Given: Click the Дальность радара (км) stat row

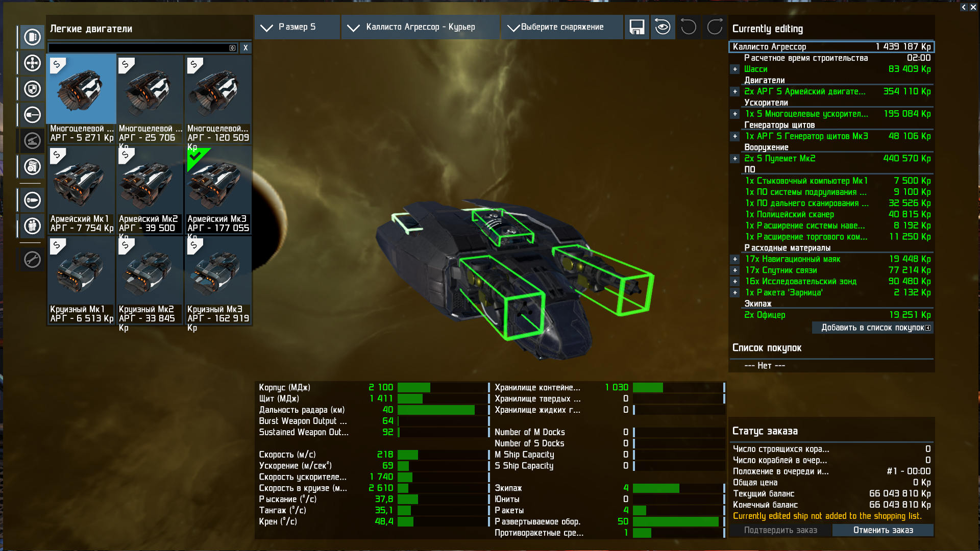Looking at the screenshot, I should pyautogui.click(x=373, y=410).
